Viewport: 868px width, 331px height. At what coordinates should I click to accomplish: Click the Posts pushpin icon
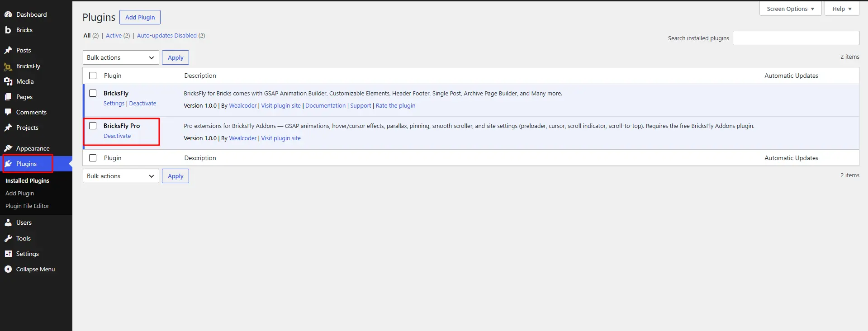(8, 50)
